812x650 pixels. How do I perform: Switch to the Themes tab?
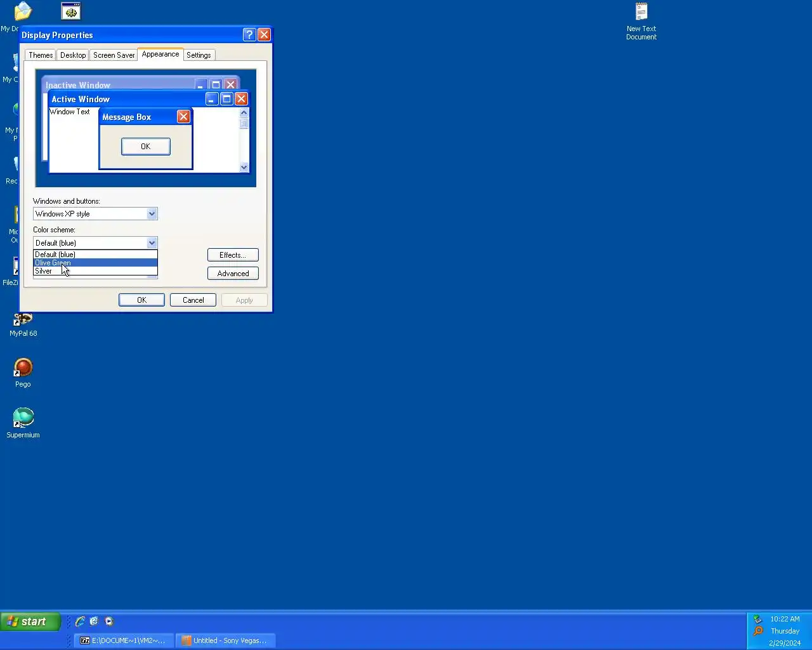coord(41,55)
